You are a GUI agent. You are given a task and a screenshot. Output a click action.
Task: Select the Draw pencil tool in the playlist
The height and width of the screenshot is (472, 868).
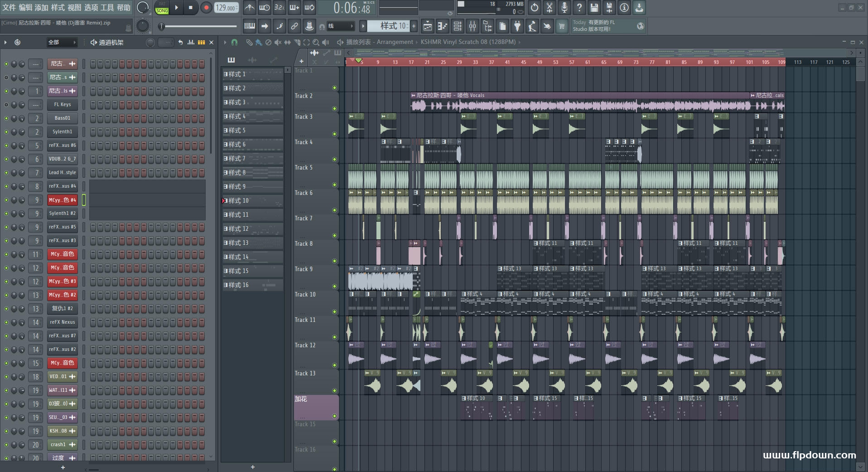click(249, 42)
